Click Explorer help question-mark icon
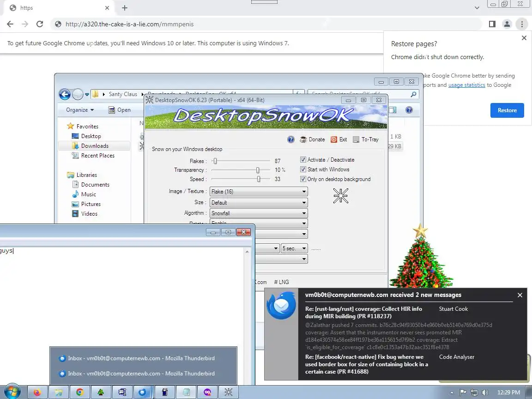The height and width of the screenshot is (399, 532). tap(409, 110)
